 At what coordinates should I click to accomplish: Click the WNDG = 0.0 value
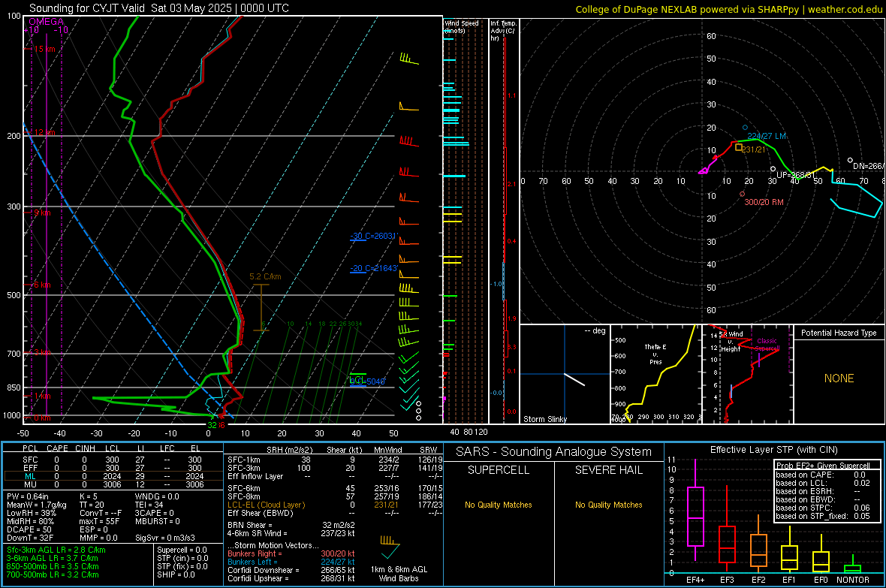point(157,496)
